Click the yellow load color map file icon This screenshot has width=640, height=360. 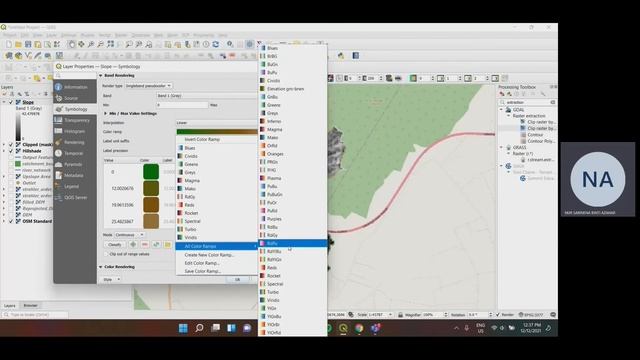(x=167, y=244)
